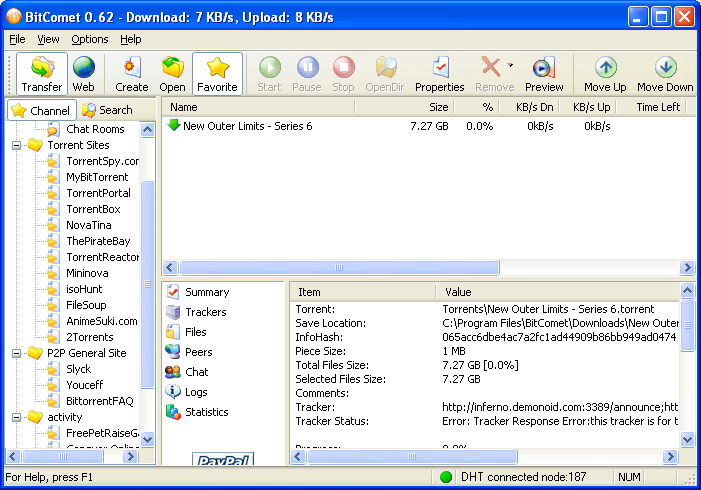Open Properties from the toolbar
The image size is (701, 490).
[440, 74]
